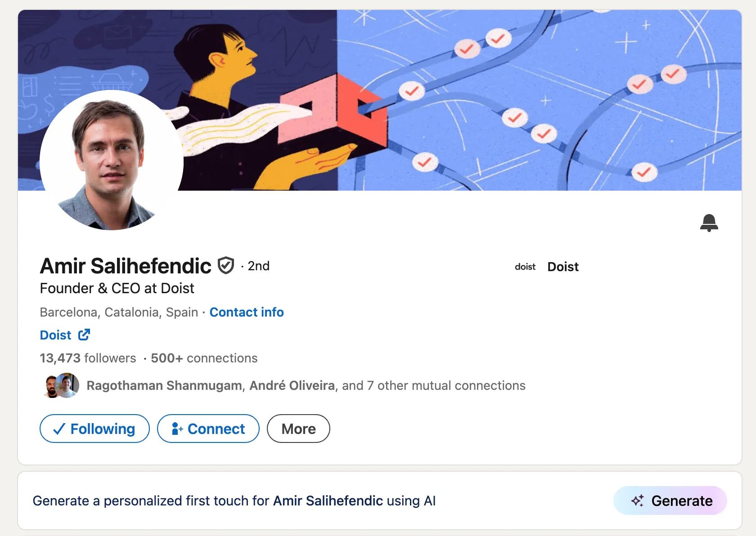Viewport: 756px width, 536px height.
Task: Send a connection request with the Connect label
Action: [216, 429]
